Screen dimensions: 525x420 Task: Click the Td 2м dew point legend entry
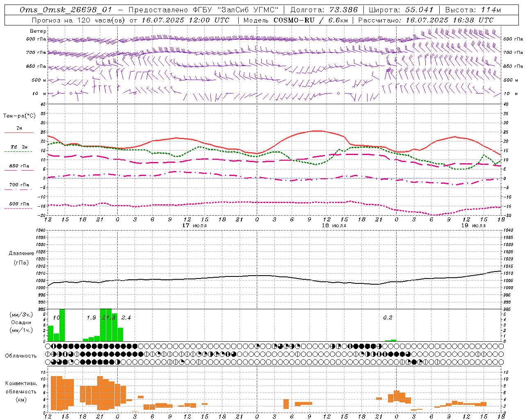[x=19, y=149]
